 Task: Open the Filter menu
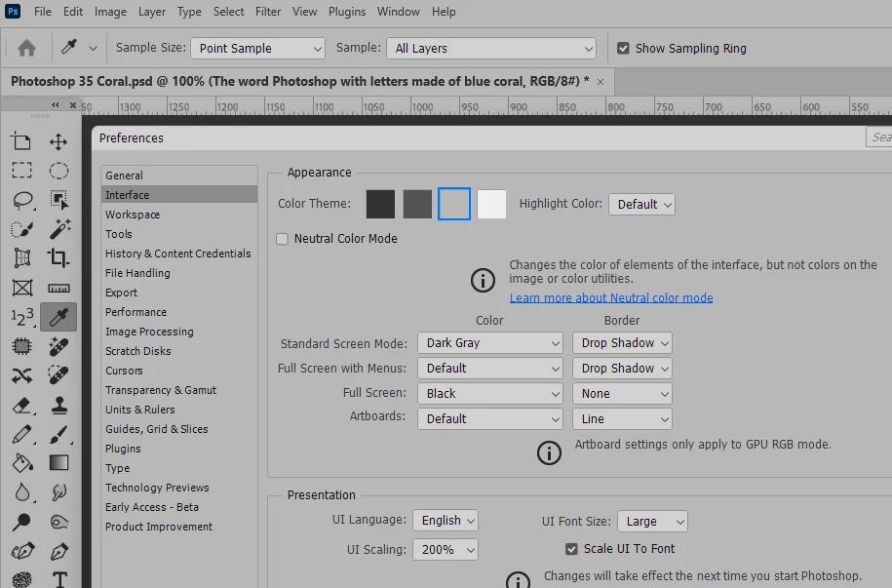tap(268, 12)
